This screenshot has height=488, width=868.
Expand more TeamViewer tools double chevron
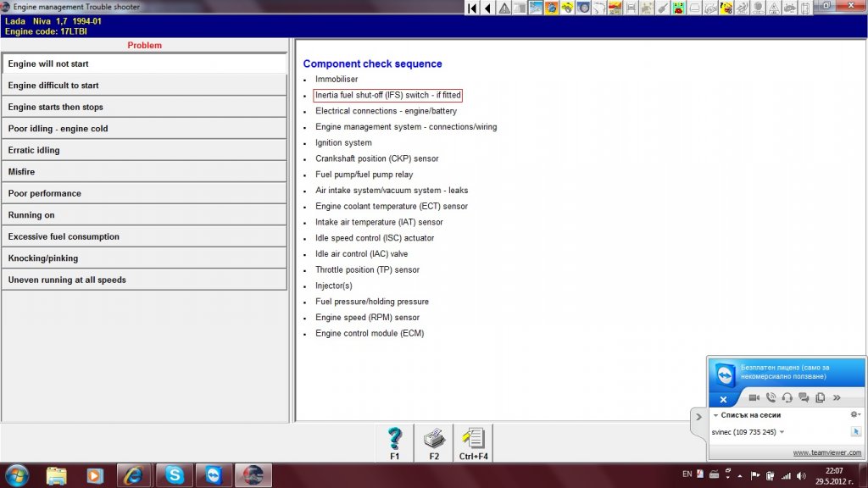coord(837,398)
